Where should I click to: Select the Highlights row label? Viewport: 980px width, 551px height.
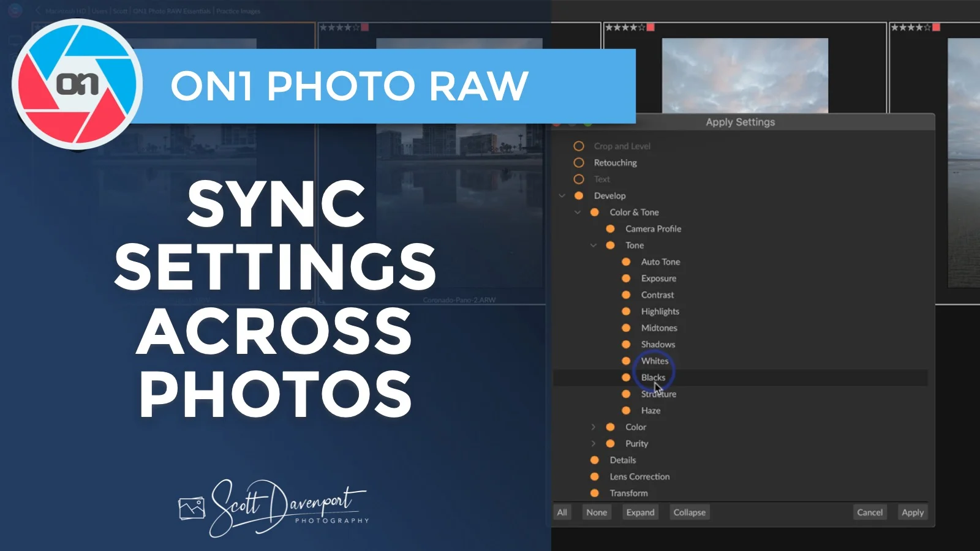coord(660,312)
